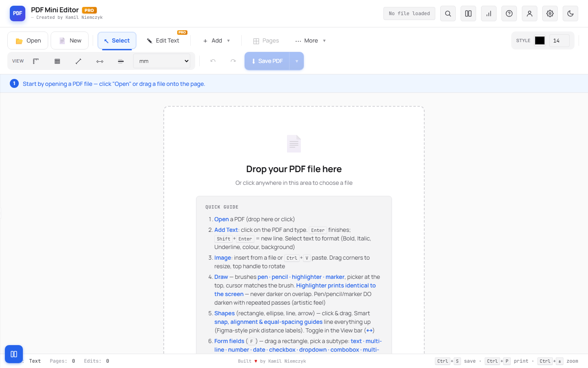Click the Pages: 0 status entry
588x368 pixels.
click(62, 361)
